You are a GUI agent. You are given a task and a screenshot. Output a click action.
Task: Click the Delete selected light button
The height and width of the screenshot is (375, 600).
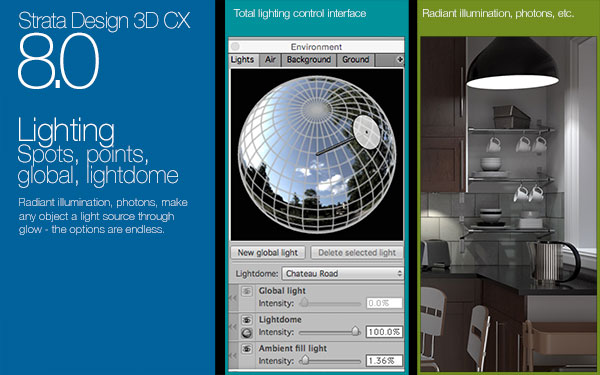point(357,253)
